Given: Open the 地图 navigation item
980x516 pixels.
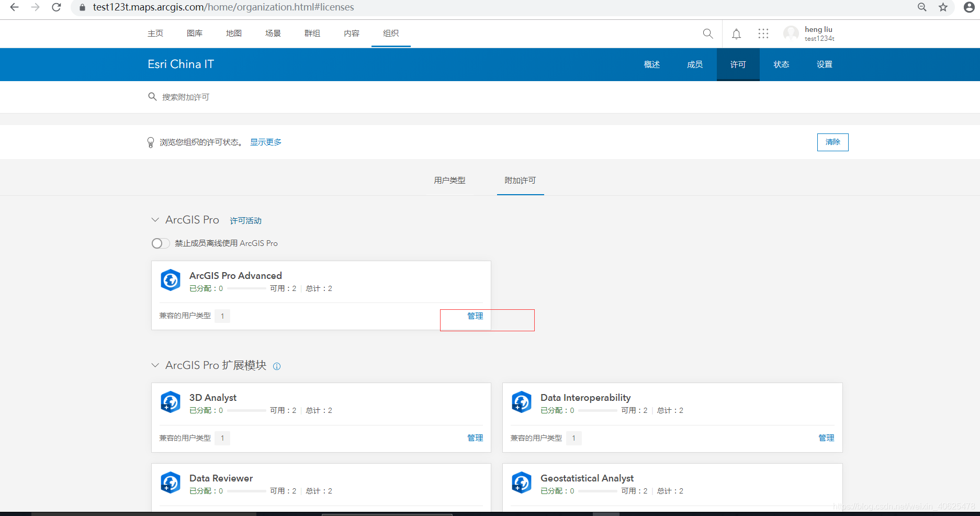Looking at the screenshot, I should click(234, 33).
